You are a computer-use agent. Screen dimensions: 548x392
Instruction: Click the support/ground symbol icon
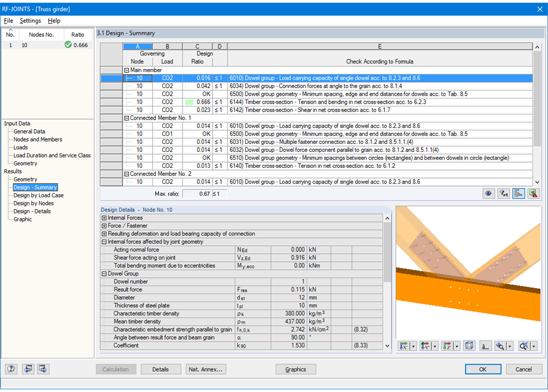(x=485, y=346)
